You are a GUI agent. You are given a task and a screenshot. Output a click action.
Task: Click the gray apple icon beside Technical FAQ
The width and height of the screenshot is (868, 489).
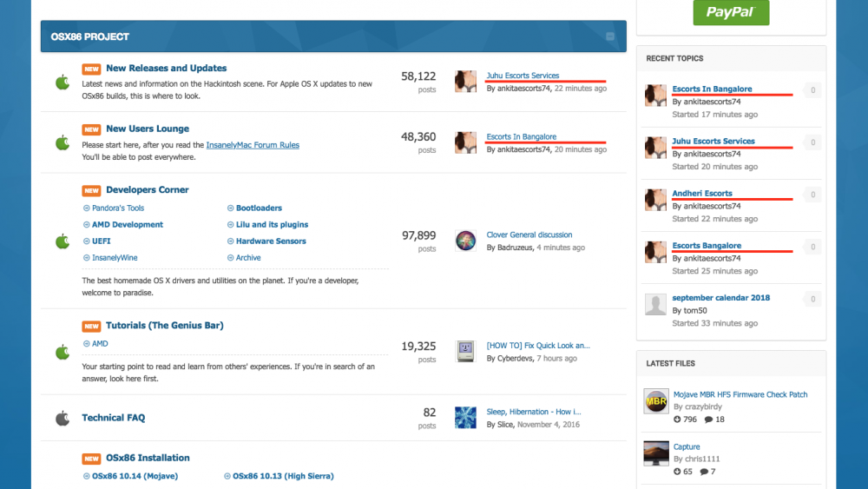(62, 418)
